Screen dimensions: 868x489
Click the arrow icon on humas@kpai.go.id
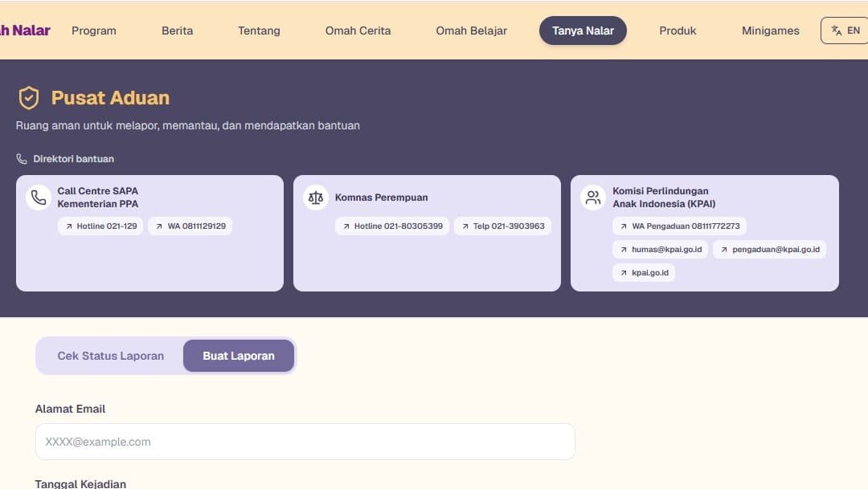[x=624, y=250]
